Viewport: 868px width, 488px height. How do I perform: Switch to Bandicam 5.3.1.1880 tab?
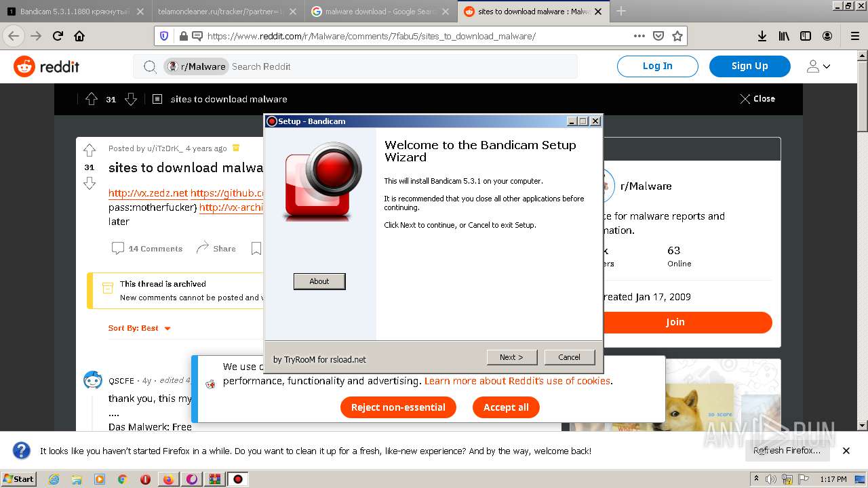point(75,12)
